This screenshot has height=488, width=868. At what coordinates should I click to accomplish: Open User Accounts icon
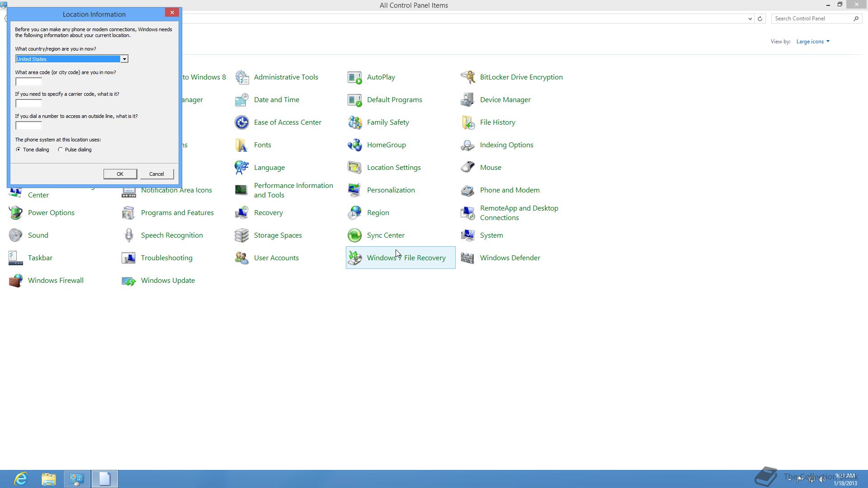(x=242, y=258)
